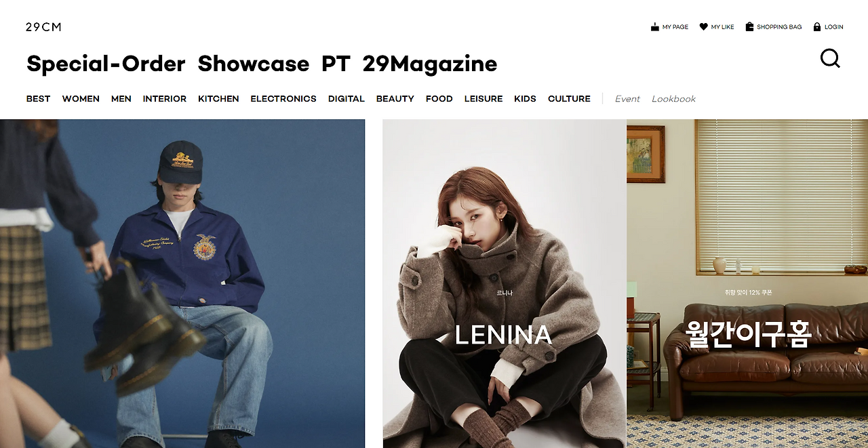The width and height of the screenshot is (868, 448).
Task: Open the Special-Order section
Action: tap(106, 64)
